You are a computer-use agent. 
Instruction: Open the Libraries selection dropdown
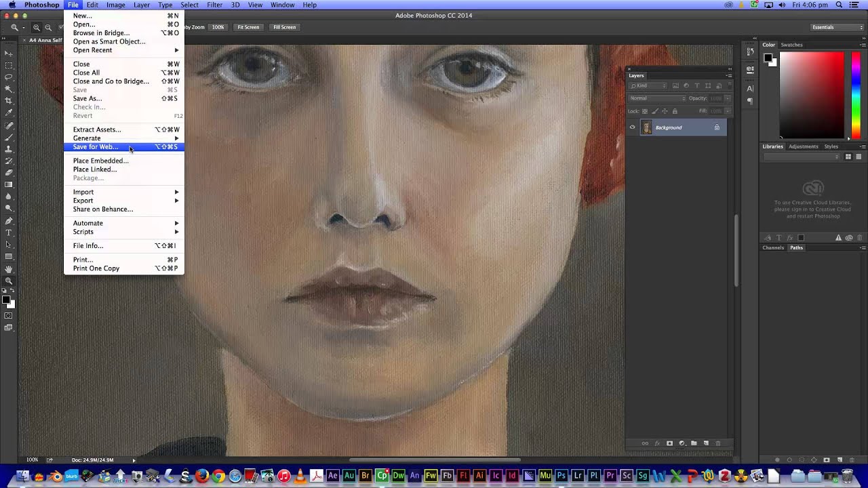tap(802, 157)
